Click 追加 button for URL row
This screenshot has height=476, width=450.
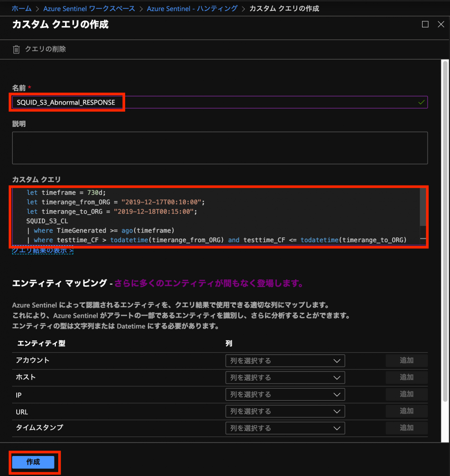point(407,411)
